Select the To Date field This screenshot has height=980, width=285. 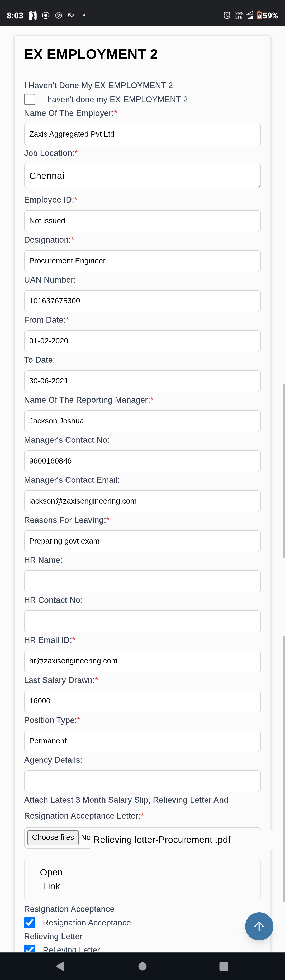142,381
